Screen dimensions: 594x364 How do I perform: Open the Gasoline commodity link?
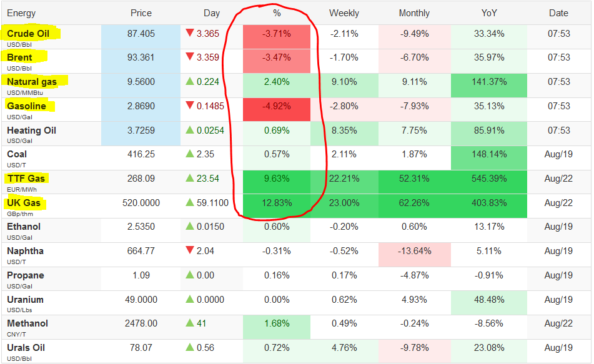click(26, 106)
